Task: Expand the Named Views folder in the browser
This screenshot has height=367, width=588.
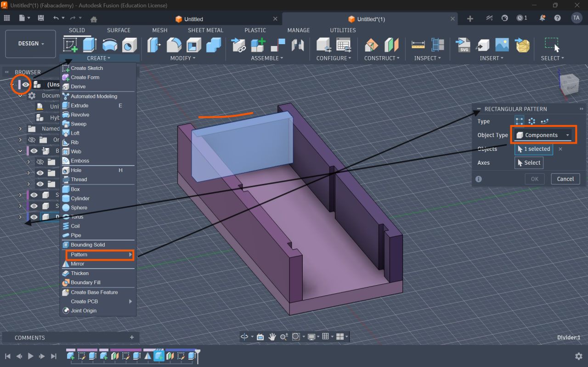Action: pos(20,129)
